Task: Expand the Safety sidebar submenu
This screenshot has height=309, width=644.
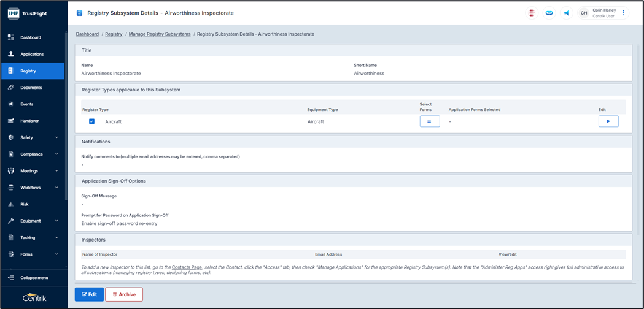Action: point(56,138)
